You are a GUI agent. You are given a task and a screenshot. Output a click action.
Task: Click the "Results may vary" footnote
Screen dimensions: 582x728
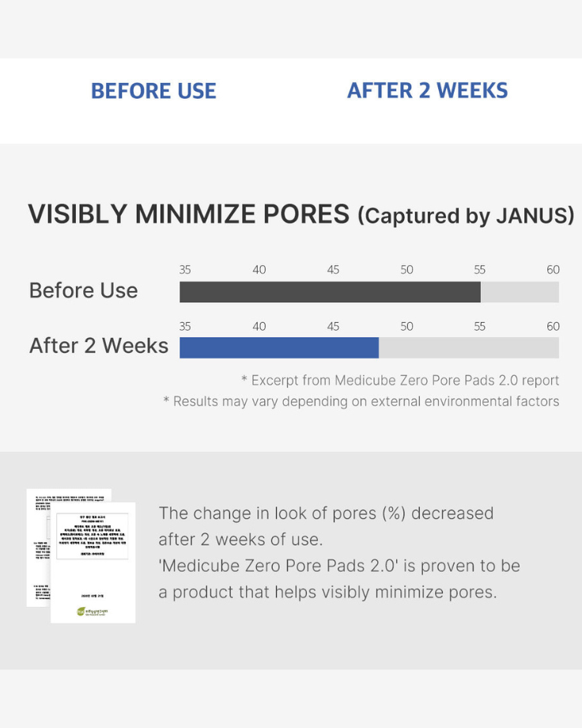click(361, 401)
